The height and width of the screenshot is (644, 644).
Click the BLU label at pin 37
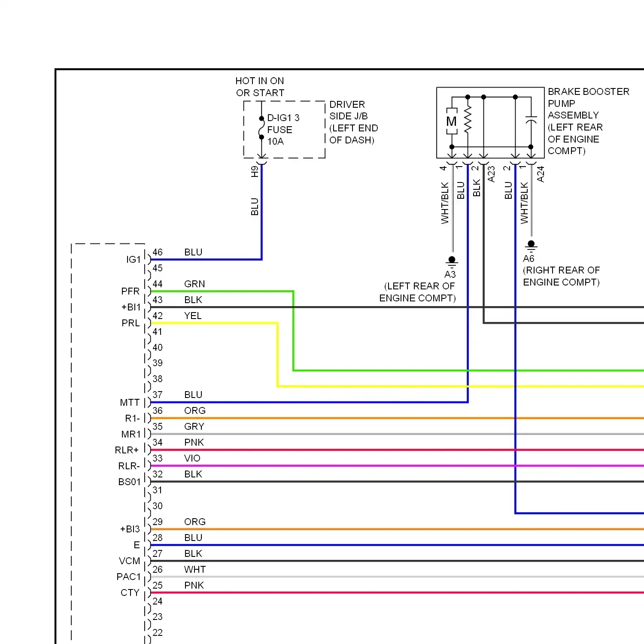pos(193,395)
